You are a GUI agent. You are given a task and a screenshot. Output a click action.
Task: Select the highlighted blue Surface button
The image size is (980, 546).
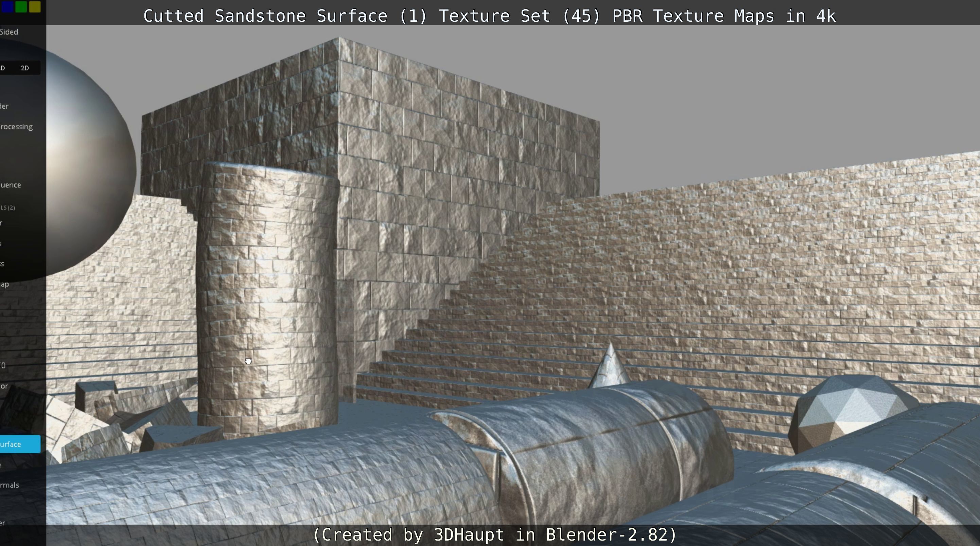[20, 444]
